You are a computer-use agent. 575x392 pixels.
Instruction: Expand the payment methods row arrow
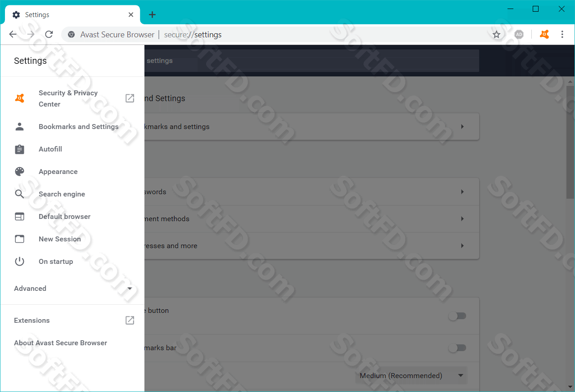(462, 218)
